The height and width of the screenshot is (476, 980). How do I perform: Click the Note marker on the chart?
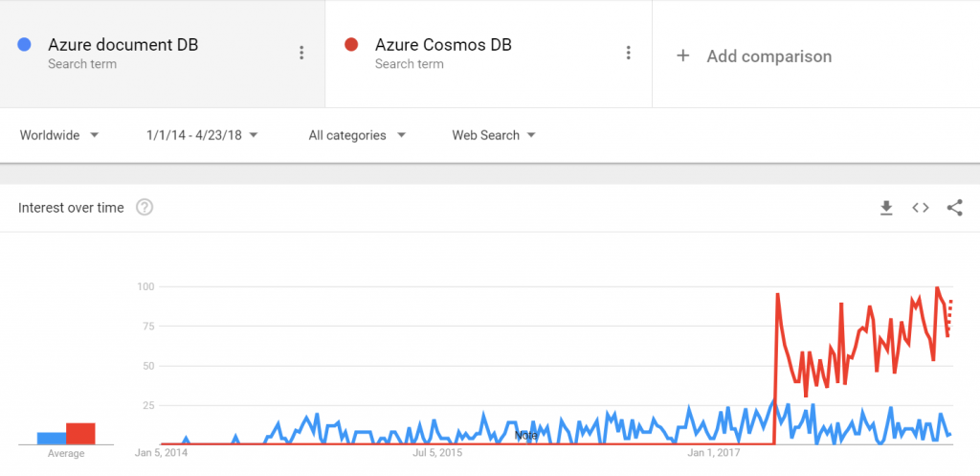[525, 435]
